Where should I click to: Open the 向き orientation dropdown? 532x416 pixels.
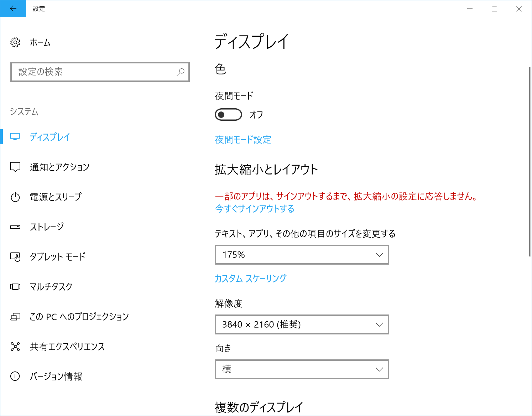[301, 369]
